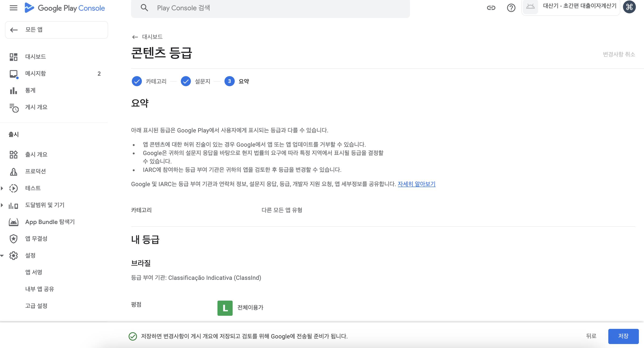Click the copy link icon in header
Screen dimensions: 644x348
pyautogui.click(x=491, y=8)
